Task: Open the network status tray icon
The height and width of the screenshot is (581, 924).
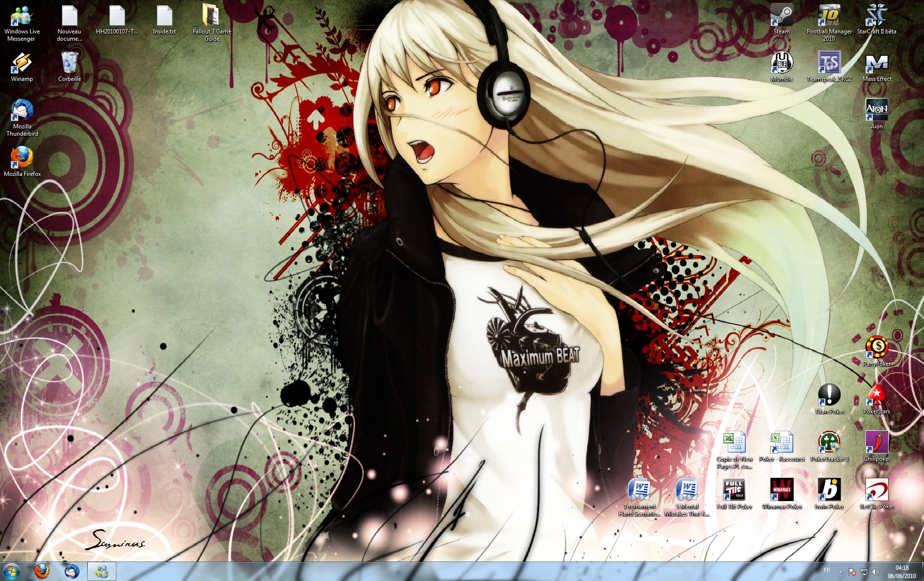Action: (x=864, y=572)
